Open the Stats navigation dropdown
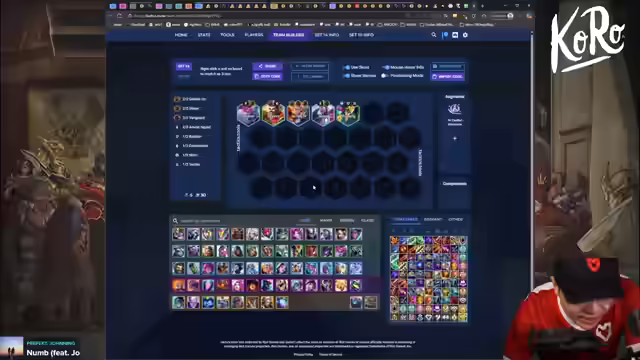This screenshot has height=360, width=640. tap(204, 35)
